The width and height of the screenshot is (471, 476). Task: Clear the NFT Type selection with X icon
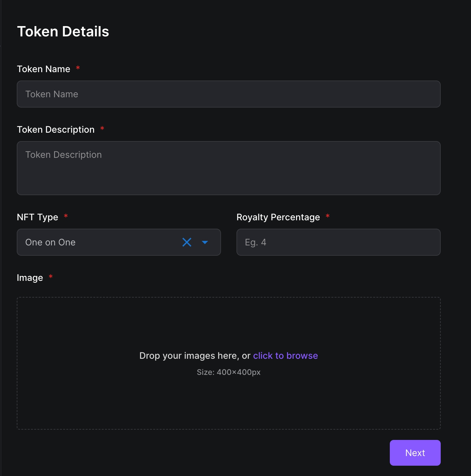pyautogui.click(x=187, y=242)
